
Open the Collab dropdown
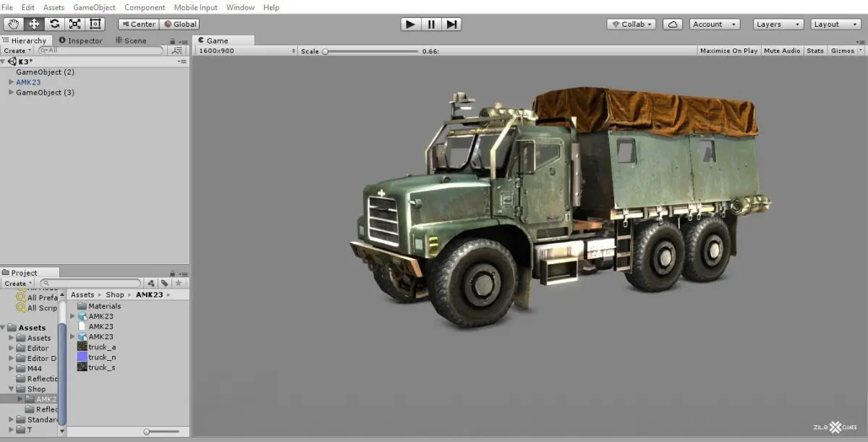tap(631, 24)
